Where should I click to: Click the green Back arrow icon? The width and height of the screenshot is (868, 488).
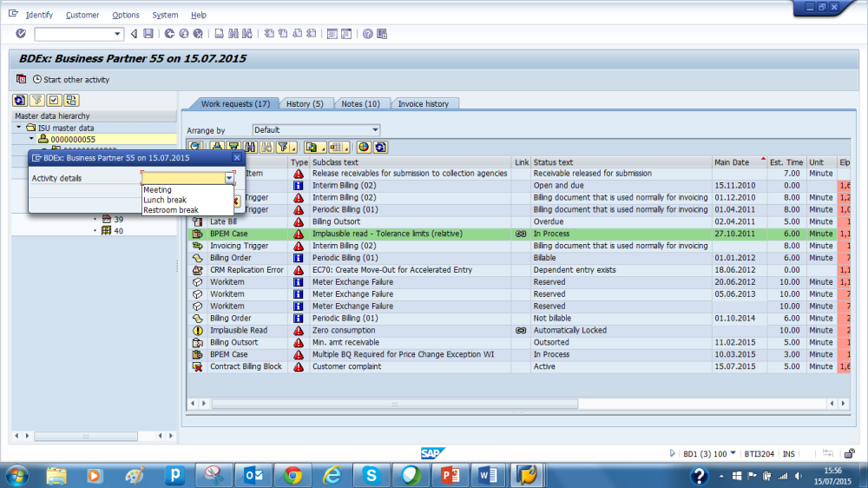coord(169,34)
